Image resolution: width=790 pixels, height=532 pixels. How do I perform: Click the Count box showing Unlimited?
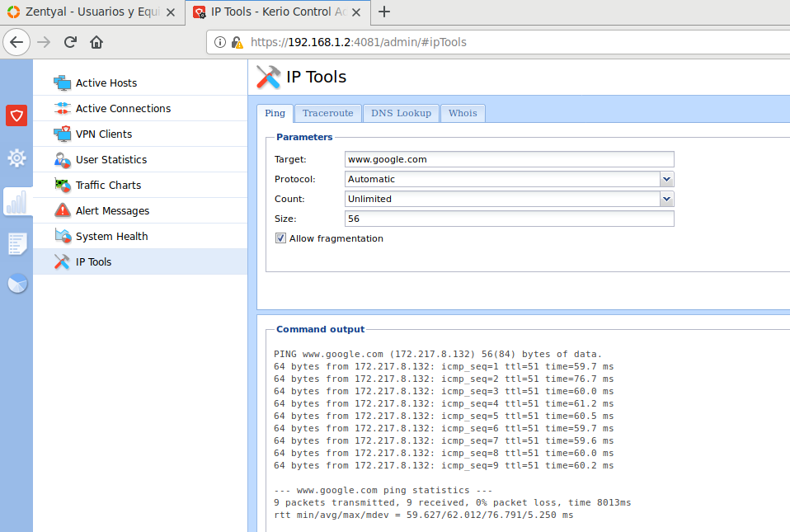pos(503,199)
